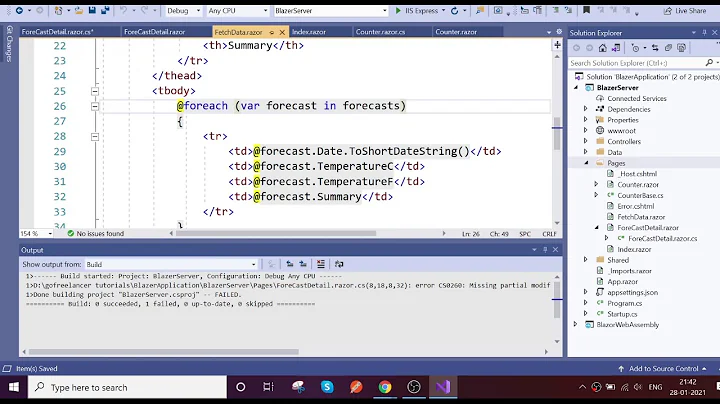Screen dimensions: 720x404
Task: Collapse the tr block at line 28
Action: click(96, 136)
